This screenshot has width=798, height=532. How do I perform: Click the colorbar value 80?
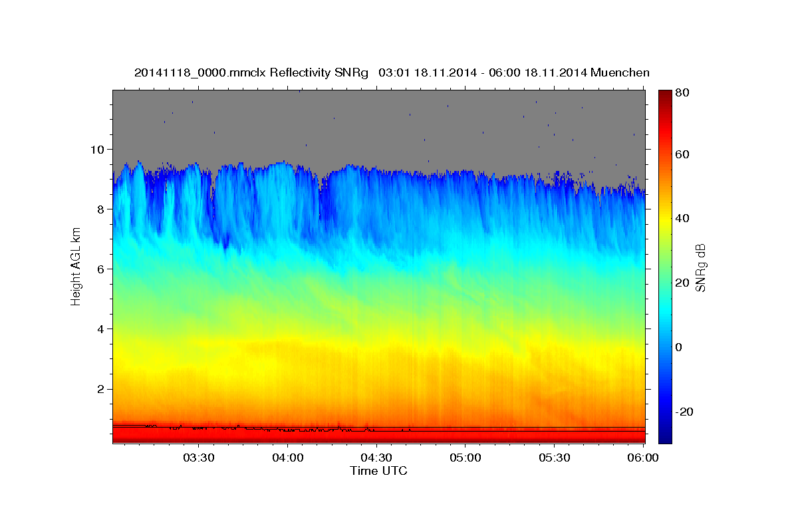[x=684, y=93]
